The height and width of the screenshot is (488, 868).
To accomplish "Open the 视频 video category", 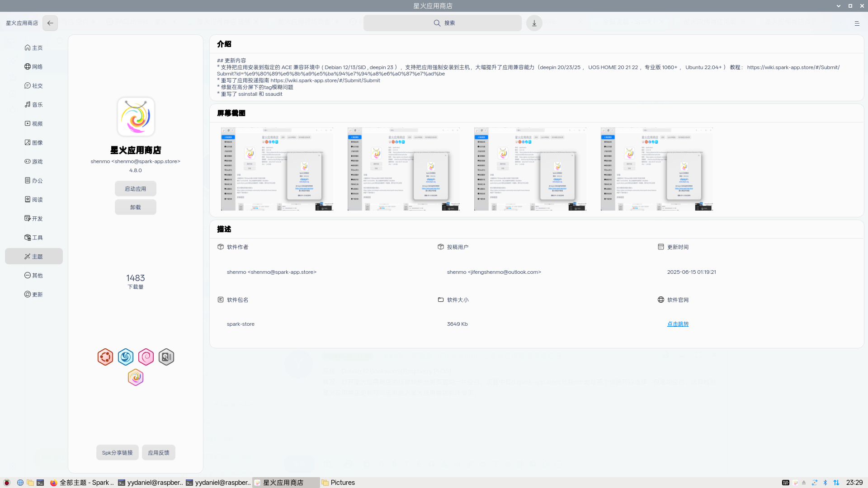I will pos(34,123).
